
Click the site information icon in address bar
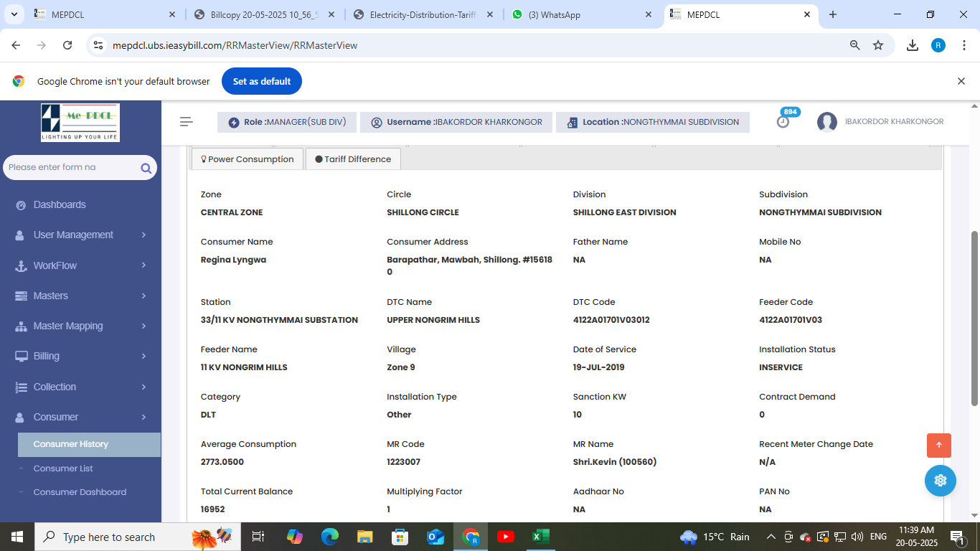pyautogui.click(x=98, y=45)
